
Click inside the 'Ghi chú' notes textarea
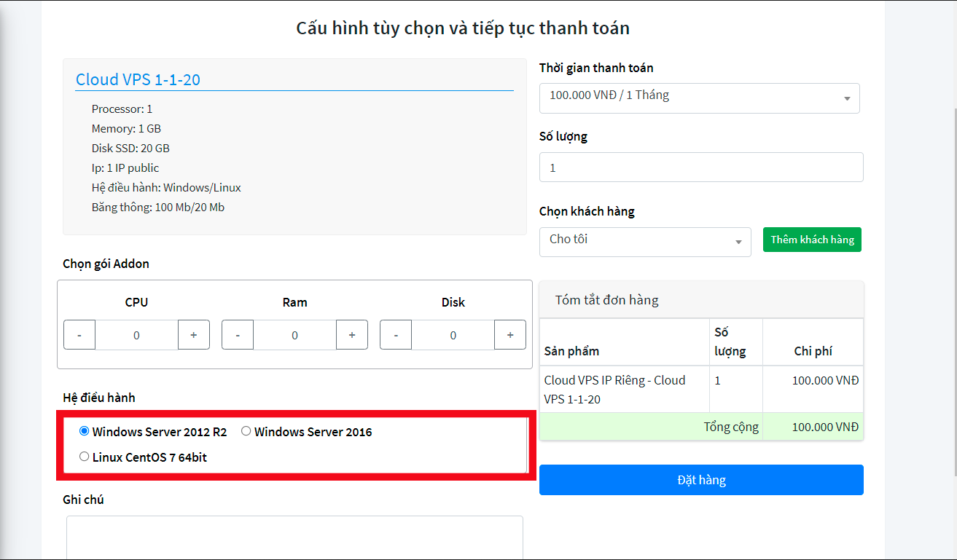(x=294, y=537)
